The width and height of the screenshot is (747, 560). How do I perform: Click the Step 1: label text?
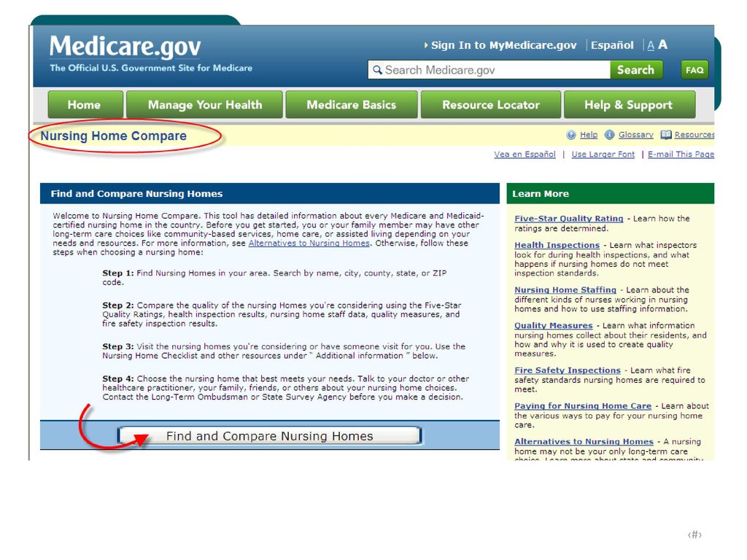[x=117, y=273]
